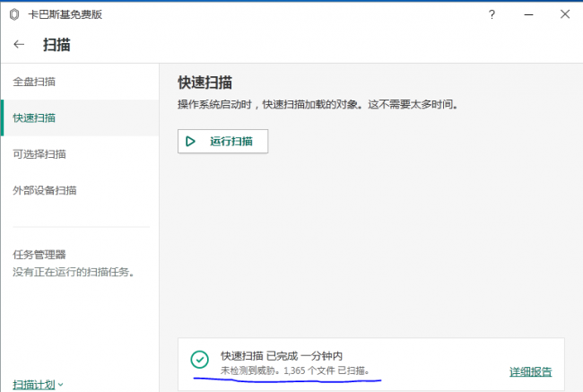Select 快速扫描 in the sidebar
Viewport: 583px width, 392px height.
[80, 118]
